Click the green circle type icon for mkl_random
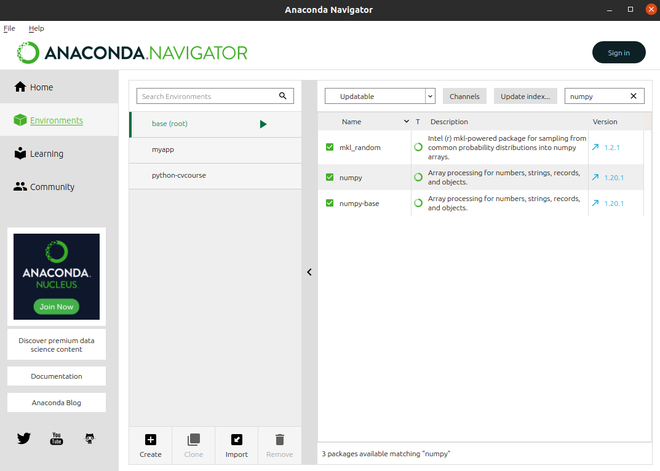The height and width of the screenshot is (471, 660). 418,147
